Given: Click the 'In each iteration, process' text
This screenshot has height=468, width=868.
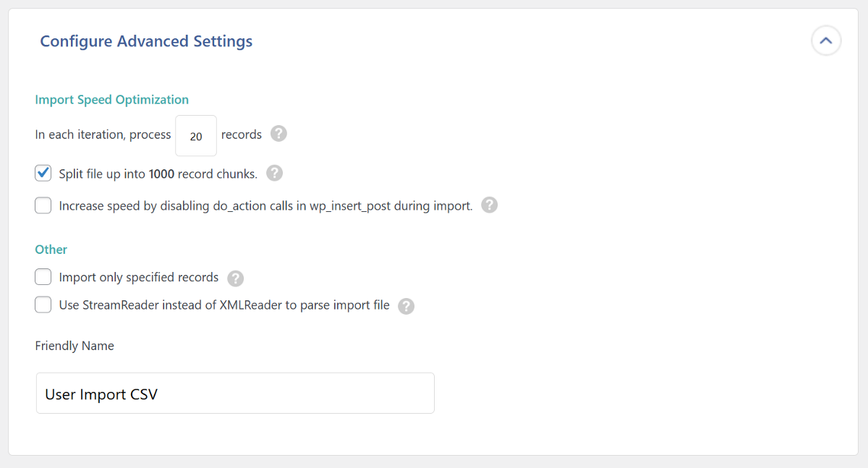Looking at the screenshot, I should 103,135.
